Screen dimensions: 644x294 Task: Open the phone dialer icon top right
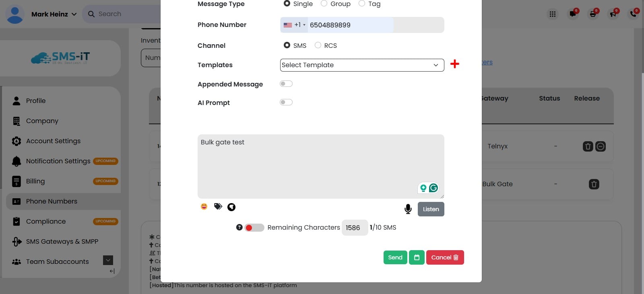point(633,14)
